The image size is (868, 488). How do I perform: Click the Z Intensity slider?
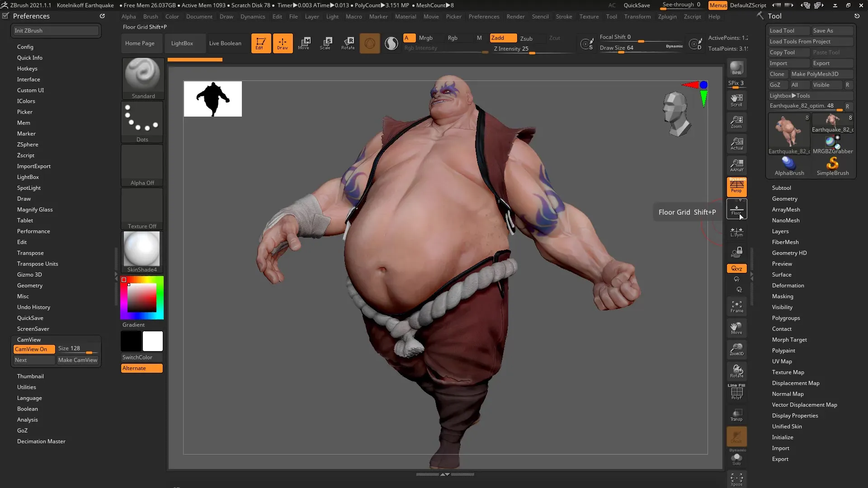(533, 49)
